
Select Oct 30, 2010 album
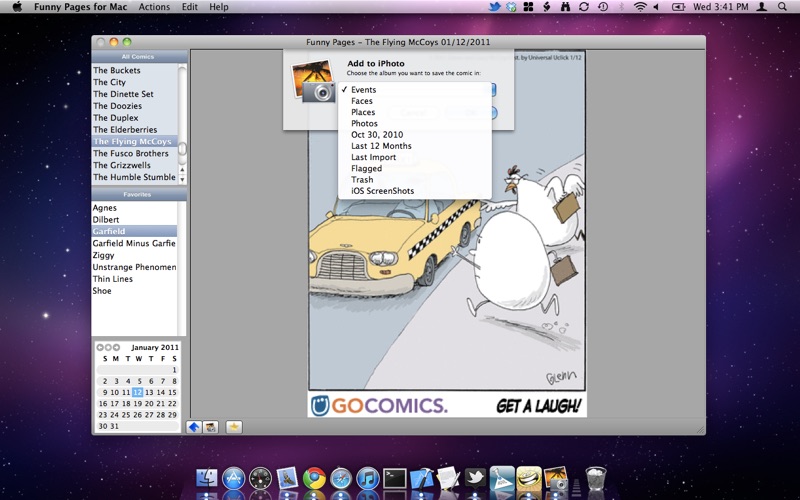tap(415, 135)
